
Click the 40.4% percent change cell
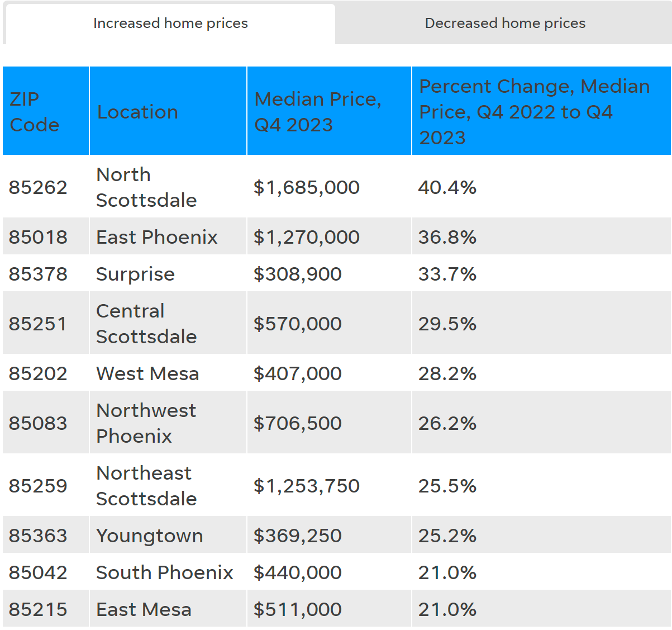click(447, 187)
